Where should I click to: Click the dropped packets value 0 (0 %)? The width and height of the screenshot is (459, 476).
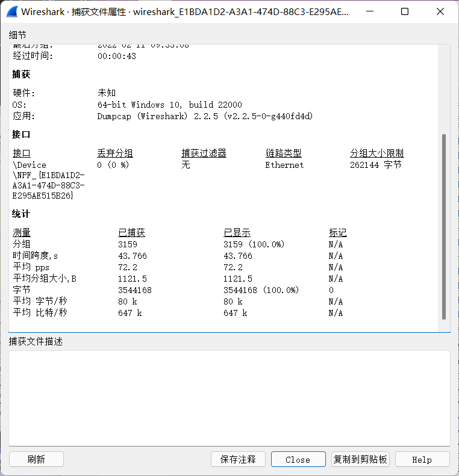click(113, 165)
